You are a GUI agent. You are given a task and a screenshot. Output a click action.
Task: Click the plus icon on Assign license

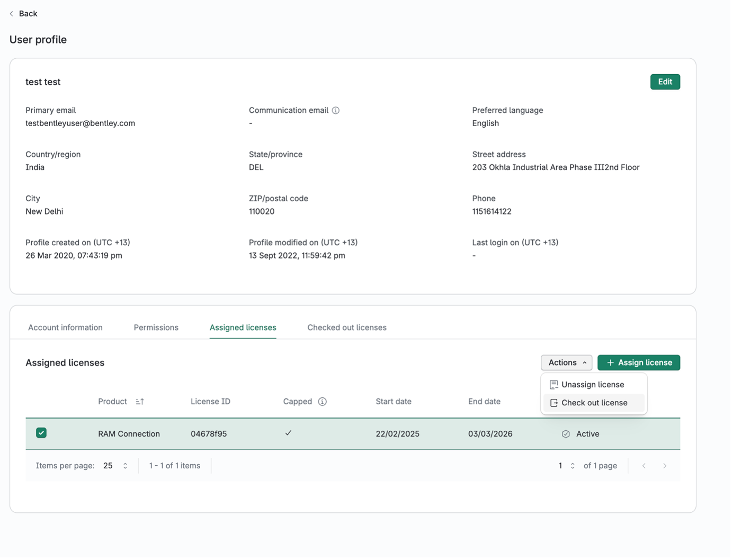[x=610, y=363]
